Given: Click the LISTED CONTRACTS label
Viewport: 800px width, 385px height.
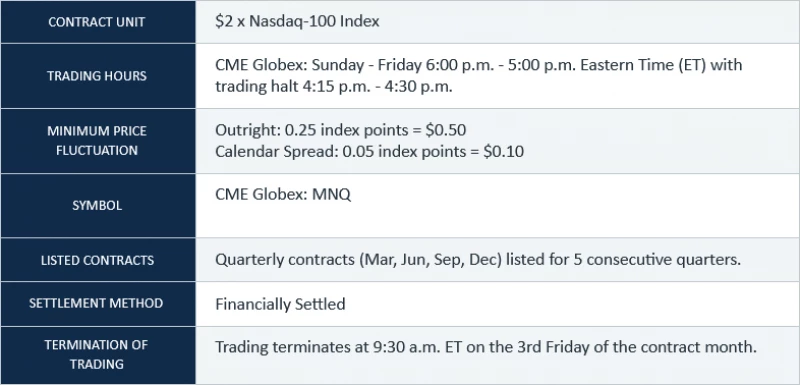Looking at the screenshot, I should pyautogui.click(x=97, y=260).
